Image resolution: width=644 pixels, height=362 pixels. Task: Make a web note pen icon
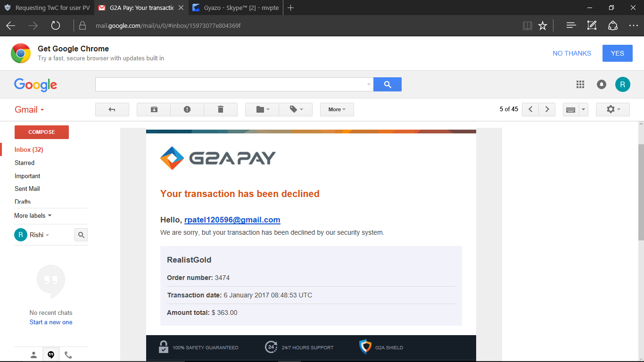point(592,25)
